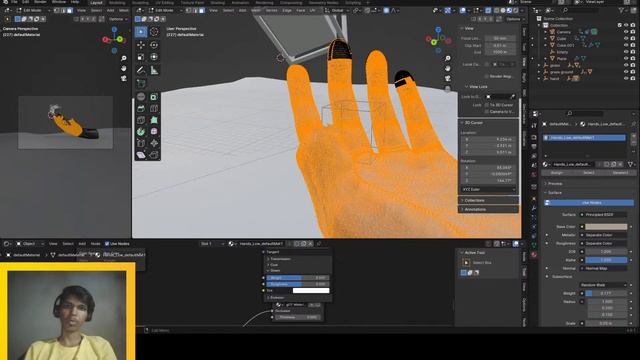Select the Shrink/Fatten tool
The height and width of the screenshot is (360, 640).
(154, 143)
